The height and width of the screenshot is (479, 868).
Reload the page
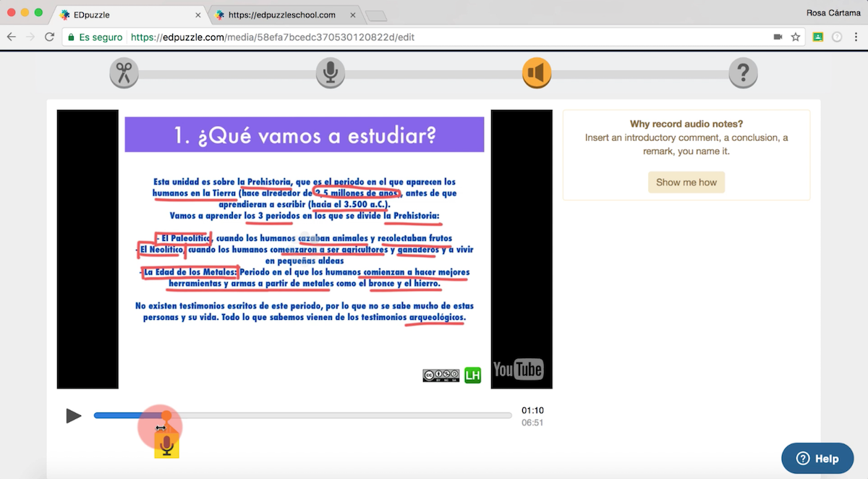49,37
